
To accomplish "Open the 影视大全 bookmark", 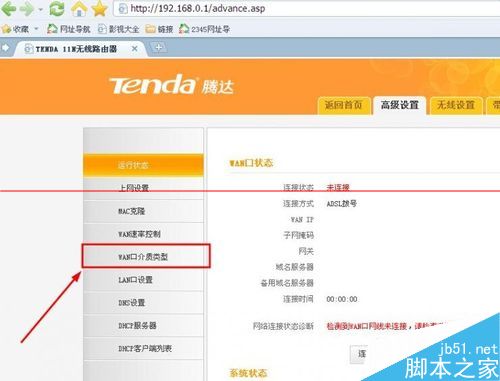I will tap(118, 29).
